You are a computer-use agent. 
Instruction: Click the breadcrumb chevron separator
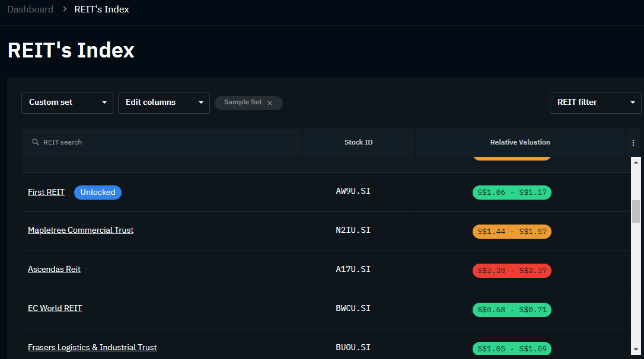coord(65,9)
